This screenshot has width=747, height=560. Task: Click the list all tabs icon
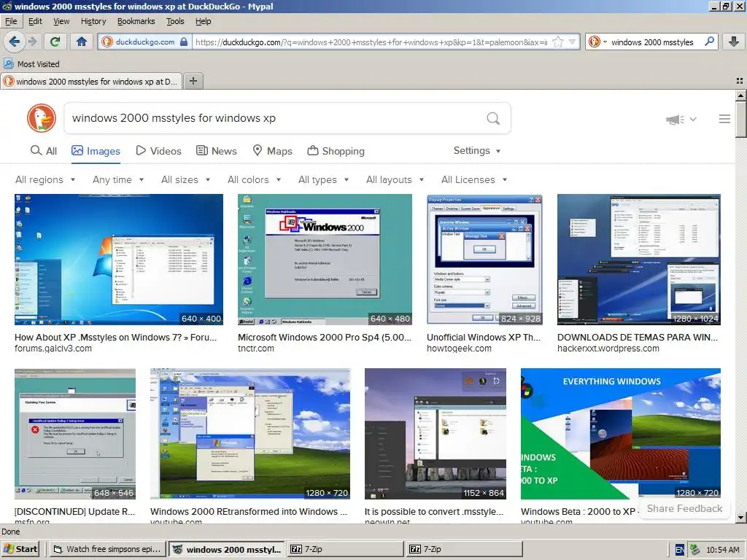[740, 81]
